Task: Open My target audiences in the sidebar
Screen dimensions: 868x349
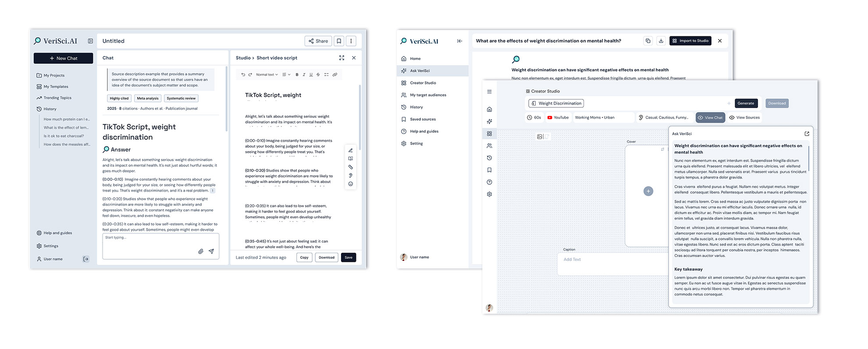Action: click(423, 95)
